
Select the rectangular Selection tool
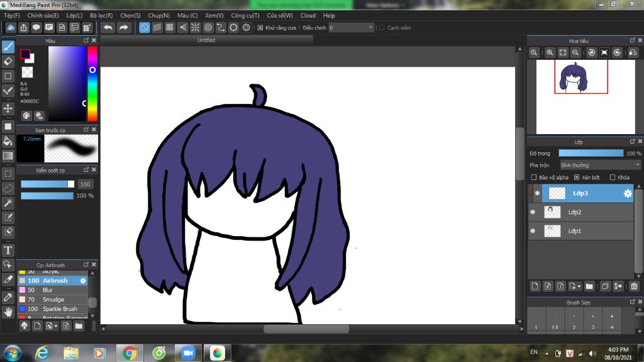pyautogui.click(x=8, y=174)
